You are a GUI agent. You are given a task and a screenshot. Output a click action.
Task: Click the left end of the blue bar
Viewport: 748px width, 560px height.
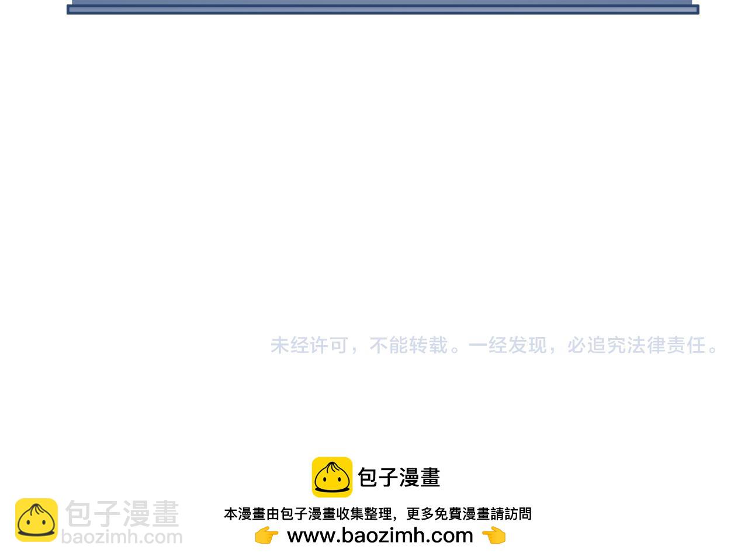(71, 9)
